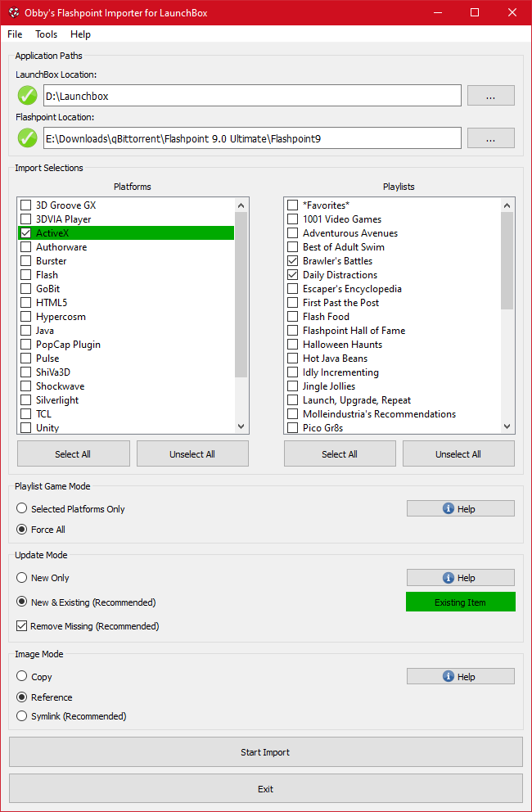Click the app icon in the title bar
Screen dimensions: 532x812
(x=14, y=12)
